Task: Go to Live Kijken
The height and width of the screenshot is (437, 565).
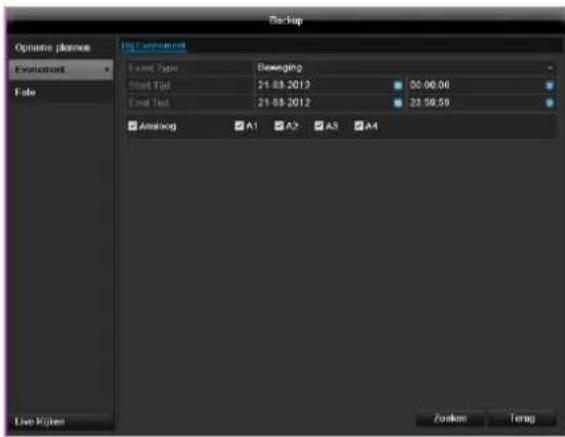Action: pos(61,422)
